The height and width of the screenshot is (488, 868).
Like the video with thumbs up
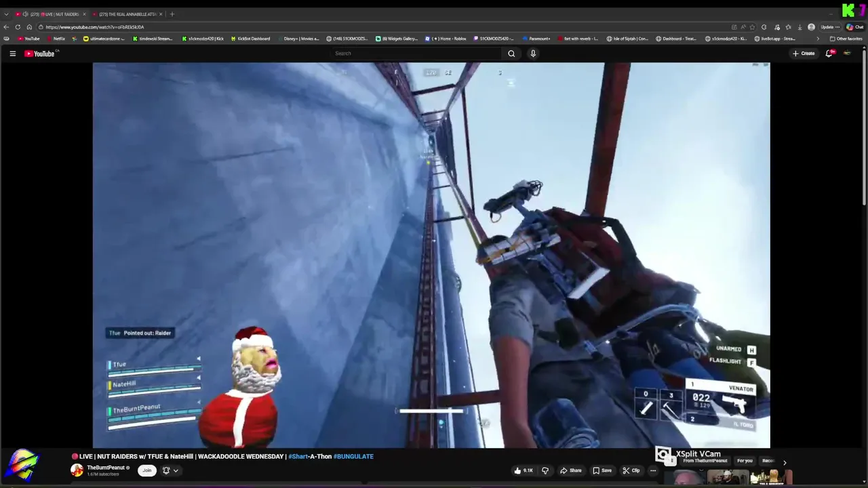point(524,470)
